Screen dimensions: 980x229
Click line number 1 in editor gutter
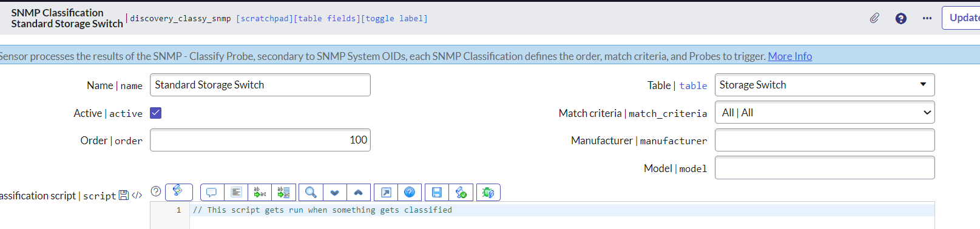point(178,210)
